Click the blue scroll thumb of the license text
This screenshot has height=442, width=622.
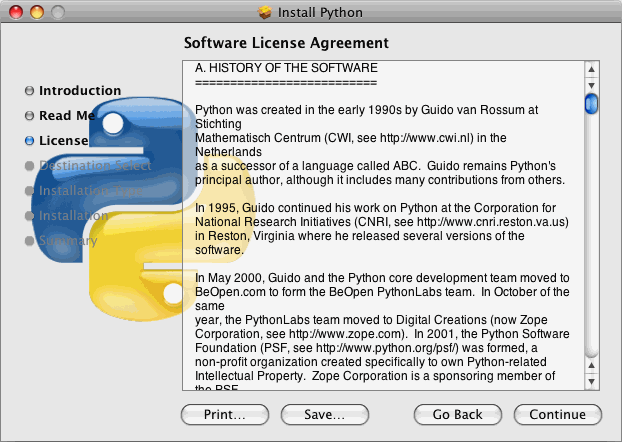591,103
